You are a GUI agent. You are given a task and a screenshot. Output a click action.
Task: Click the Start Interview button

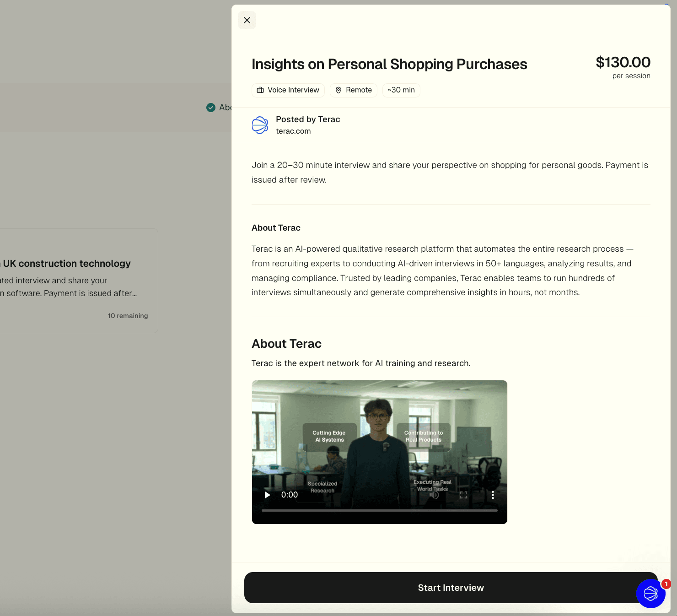click(x=451, y=588)
